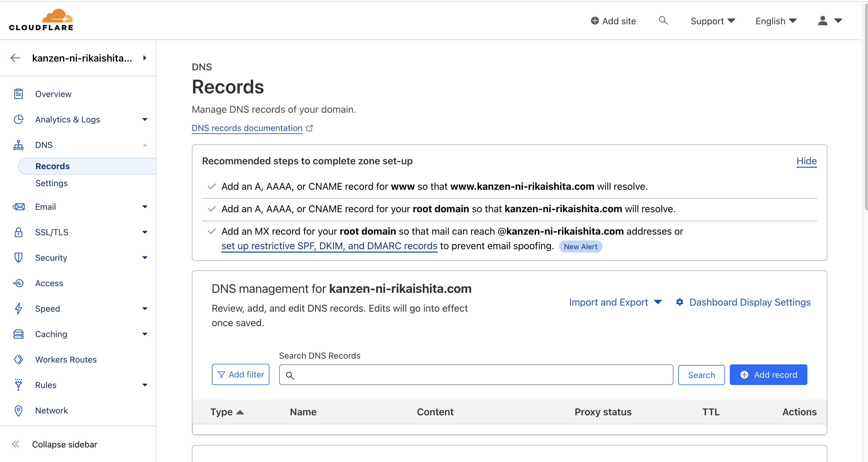Click the magnifier search icon in header
868x462 pixels.
663,21
